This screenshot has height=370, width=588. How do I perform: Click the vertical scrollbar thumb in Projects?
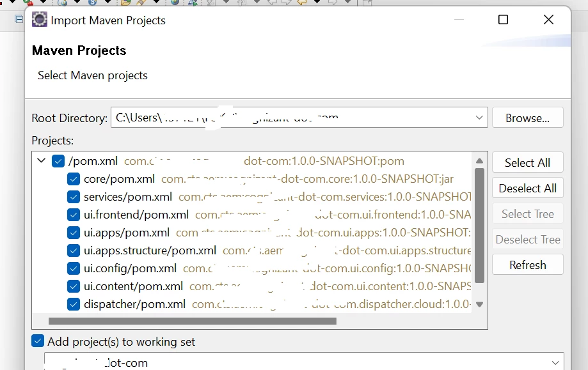[x=479, y=226]
